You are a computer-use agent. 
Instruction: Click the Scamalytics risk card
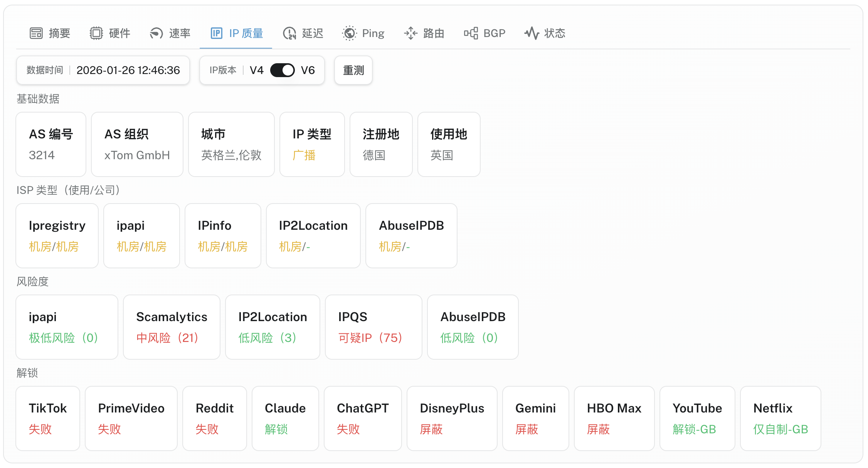click(172, 327)
